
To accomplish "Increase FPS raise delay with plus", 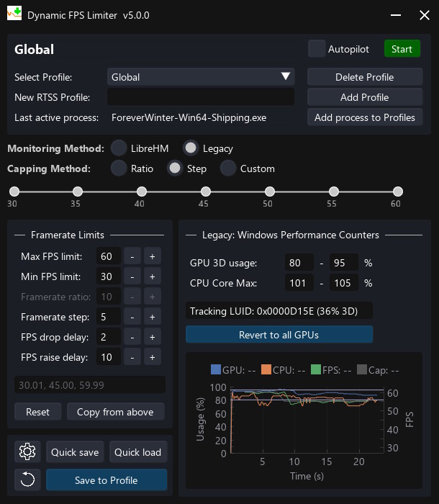I will coord(153,357).
